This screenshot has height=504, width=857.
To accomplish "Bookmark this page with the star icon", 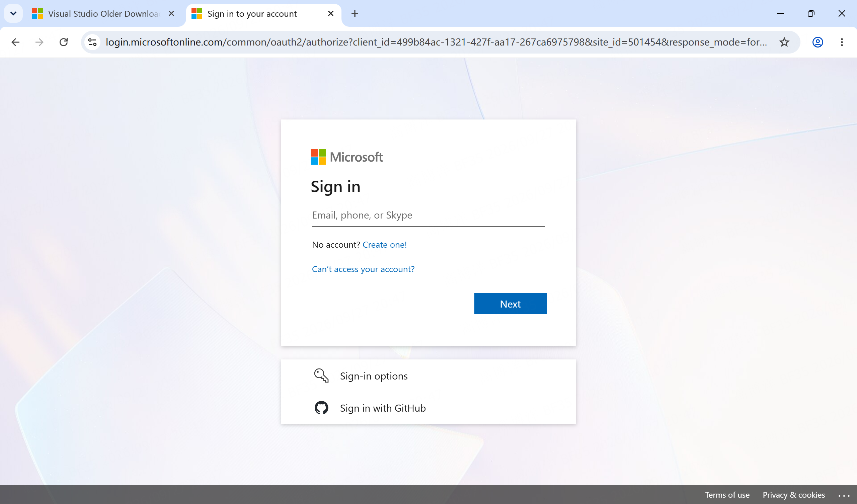I will pos(784,42).
